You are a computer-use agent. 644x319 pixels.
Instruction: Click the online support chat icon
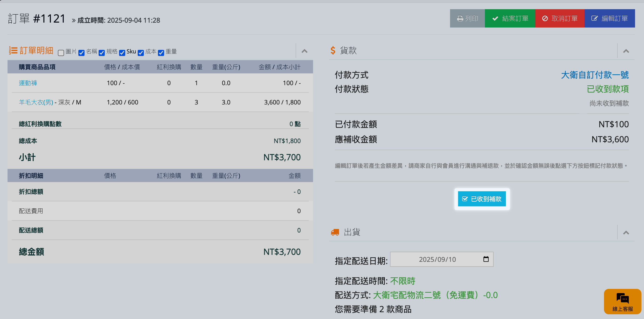(x=623, y=298)
